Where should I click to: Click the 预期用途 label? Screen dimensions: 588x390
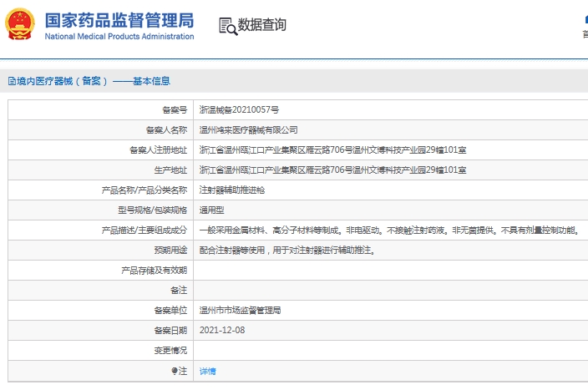pyautogui.click(x=170, y=251)
